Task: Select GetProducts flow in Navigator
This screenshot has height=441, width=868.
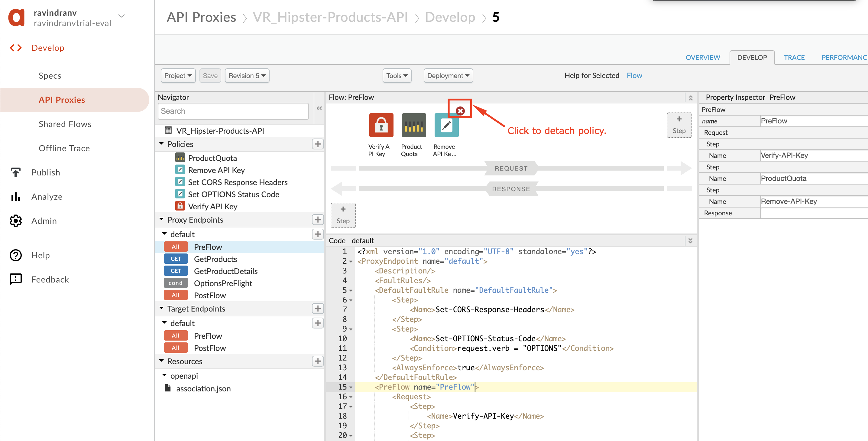Action: (215, 259)
